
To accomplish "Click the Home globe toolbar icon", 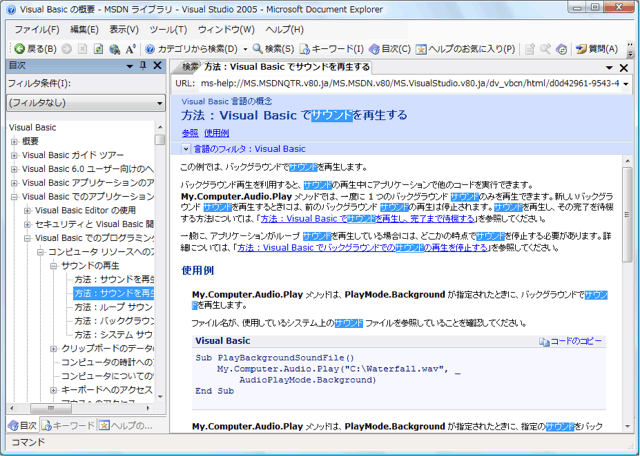I will (114, 49).
